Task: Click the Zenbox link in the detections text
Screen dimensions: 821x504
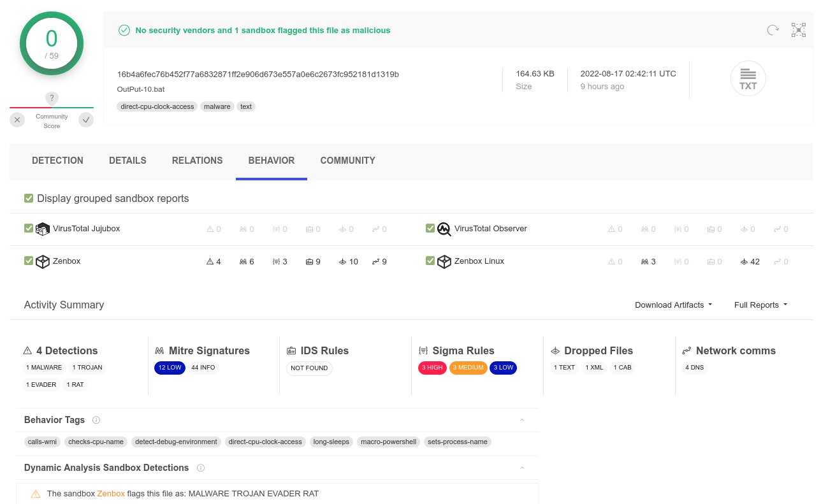Action: tap(111, 493)
